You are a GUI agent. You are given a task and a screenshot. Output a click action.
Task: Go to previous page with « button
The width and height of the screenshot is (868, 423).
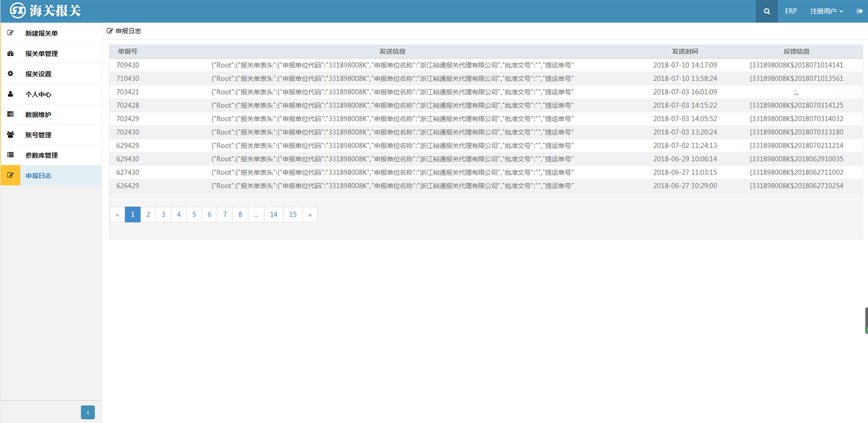117,215
